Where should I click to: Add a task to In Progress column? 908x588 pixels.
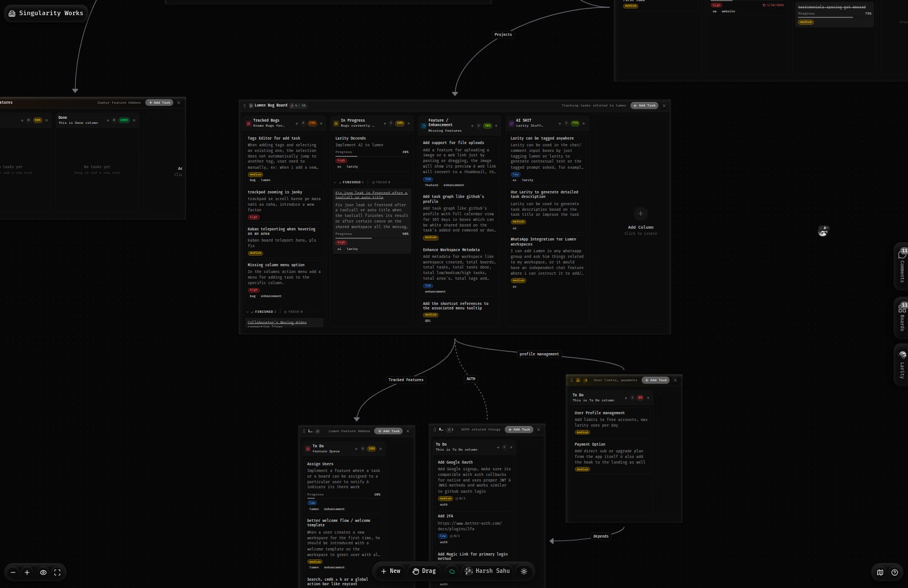(x=385, y=123)
